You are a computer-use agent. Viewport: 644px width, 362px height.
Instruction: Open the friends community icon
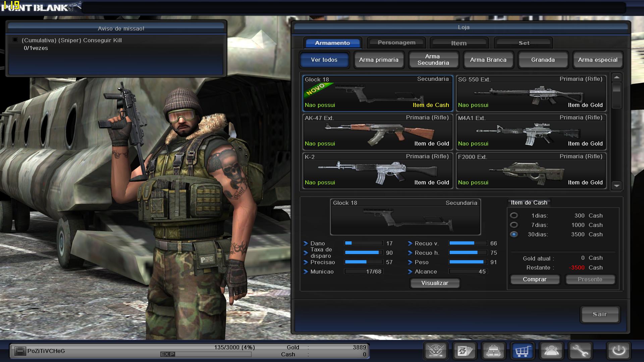(x=551, y=351)
